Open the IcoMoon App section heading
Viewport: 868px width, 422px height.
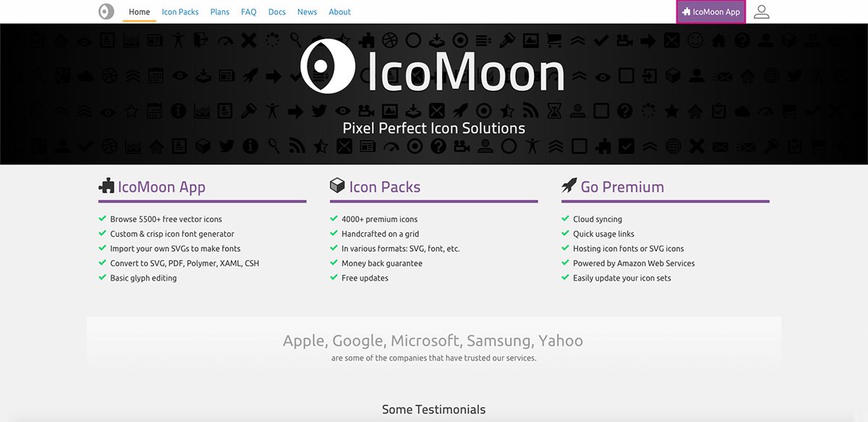coord(161,187)
